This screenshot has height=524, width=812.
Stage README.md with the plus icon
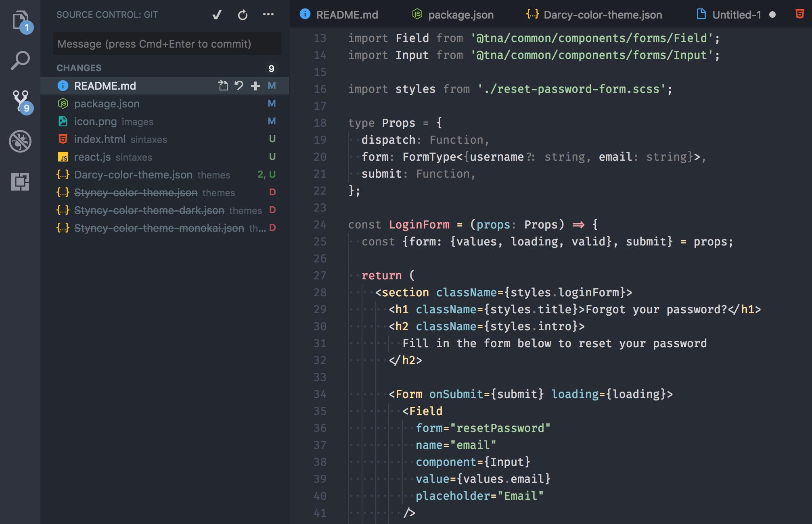tap(255, 86)
